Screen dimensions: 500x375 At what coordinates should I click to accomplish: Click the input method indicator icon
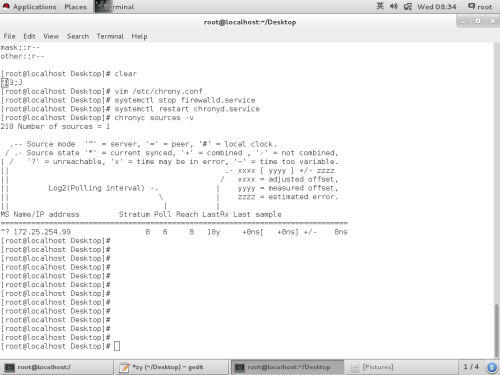(x=380, y=6)
